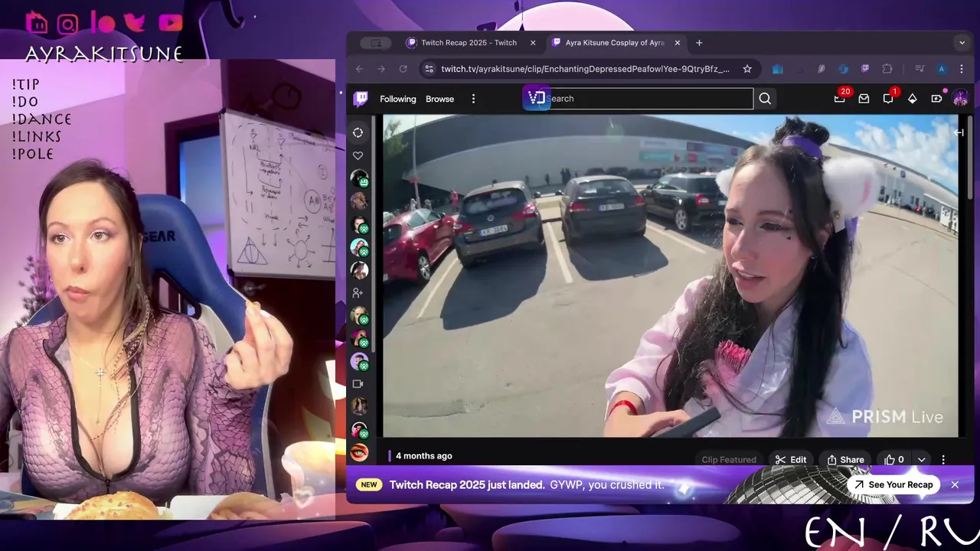This screenshot has width=980, height=551.
Task: Reload the page with the refresh icon
Action: pyautogui.click(x=403, y=69)
